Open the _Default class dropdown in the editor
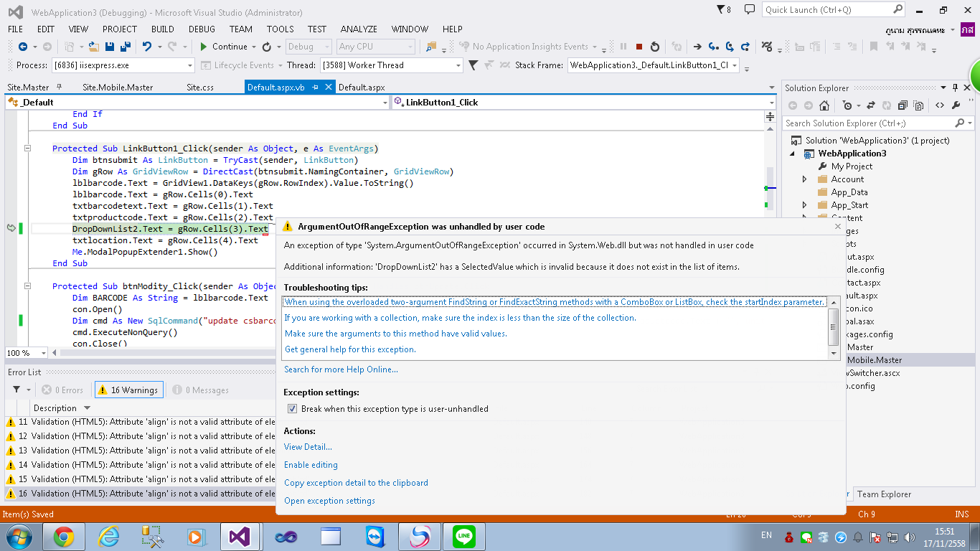This screenshot has width=980, height=551. pyautogui.click(x=197, y=103)
